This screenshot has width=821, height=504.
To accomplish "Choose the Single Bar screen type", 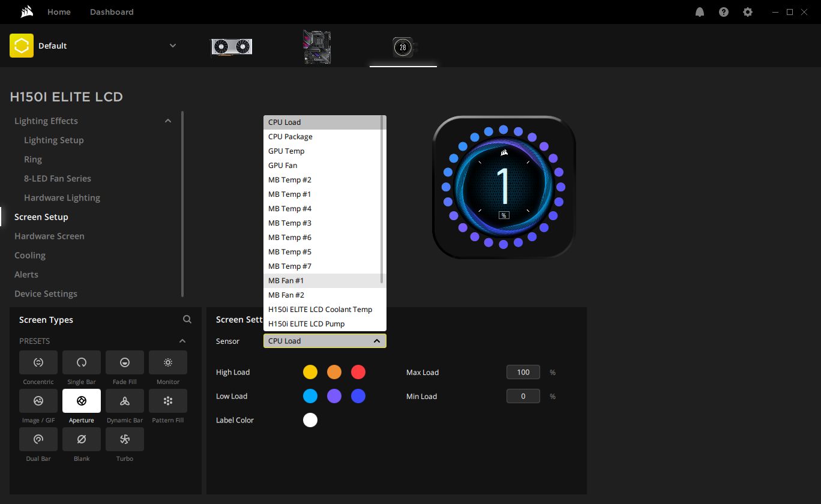I will coord(82,362).
